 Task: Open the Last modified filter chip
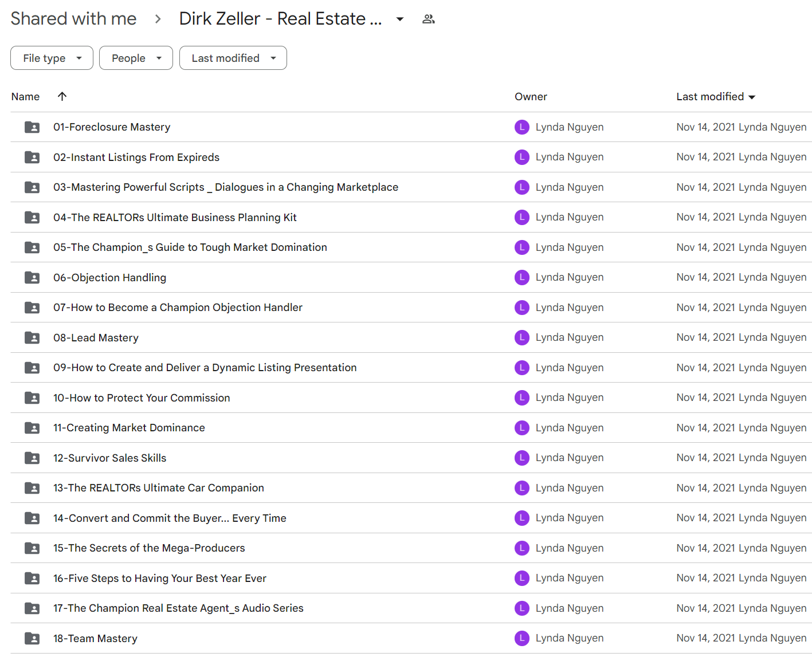click(x=233, y=58)
